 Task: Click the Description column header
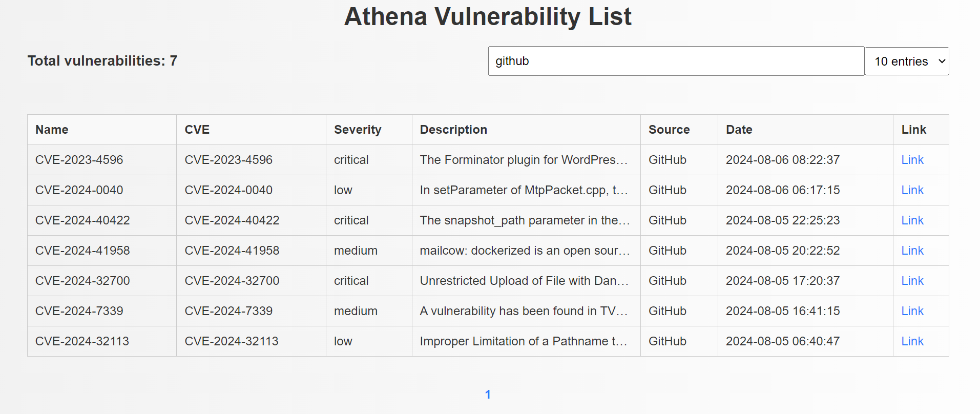pyautogui.click(x=453, y=130)
